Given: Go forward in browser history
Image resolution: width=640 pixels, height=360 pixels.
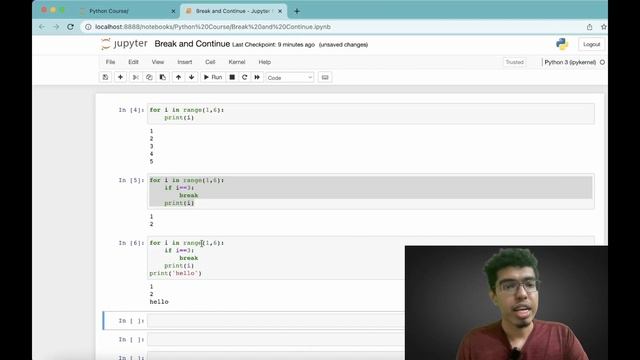Looking at the screenshot, I should [x=56, y=27].
